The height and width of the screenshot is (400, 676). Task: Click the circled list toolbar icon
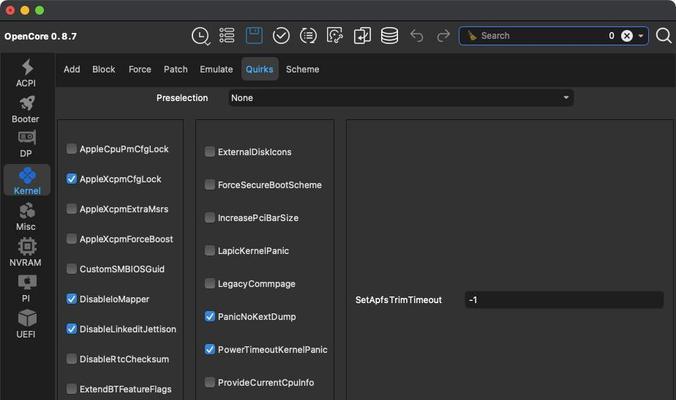308,36
